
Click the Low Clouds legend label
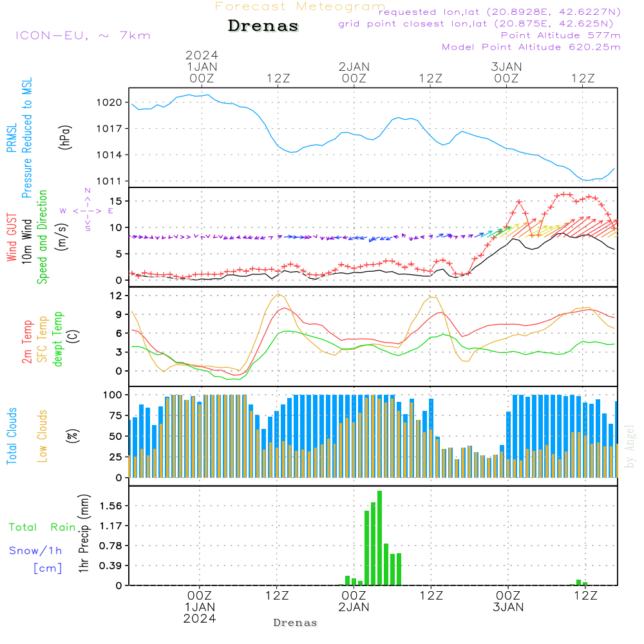click(x=43, y=436)
